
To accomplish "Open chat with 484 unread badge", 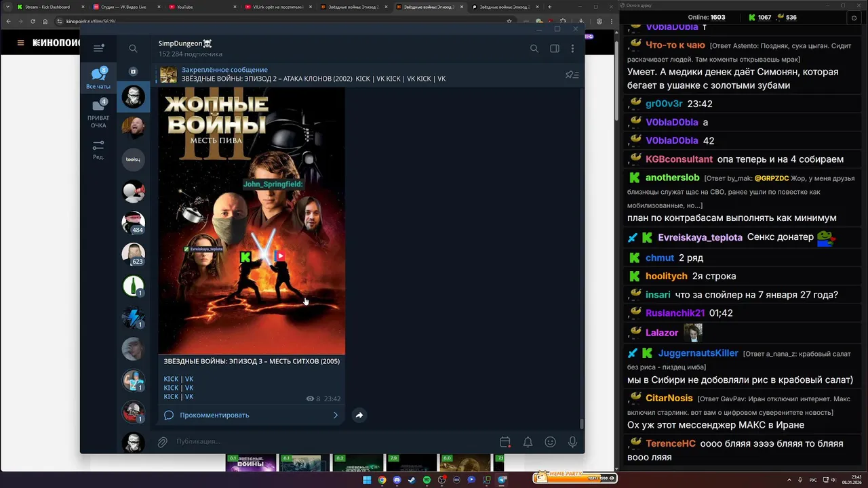I will (133, 222).
